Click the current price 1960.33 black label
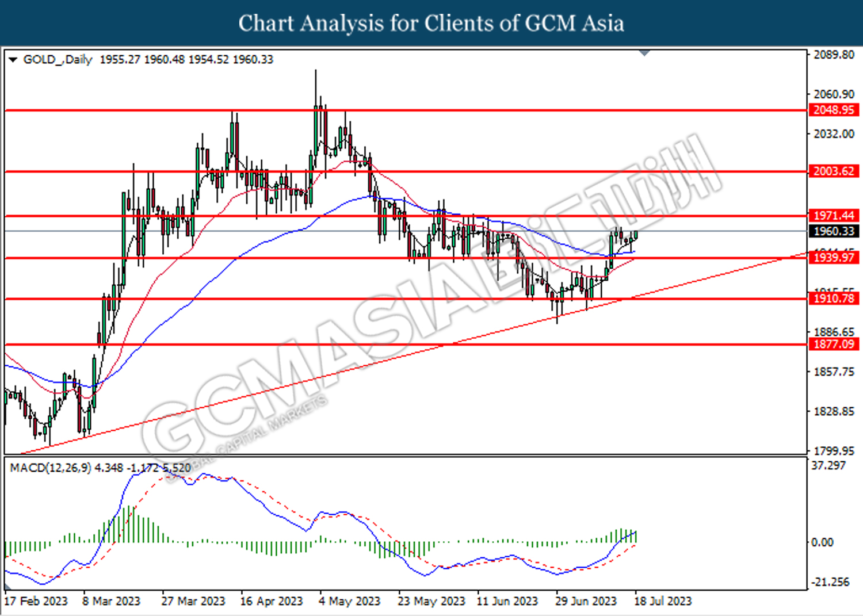 click(834, 231)
